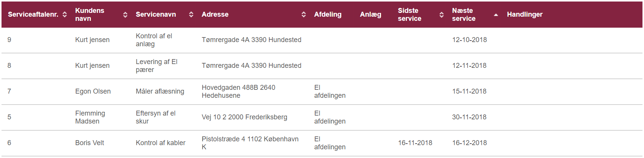The image size is (644, 158).
Task: Click Boris Velt customer name
Action: 89,143
